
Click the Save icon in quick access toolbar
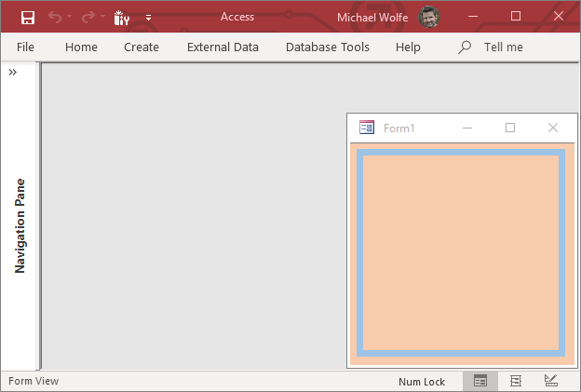point(28,18)
